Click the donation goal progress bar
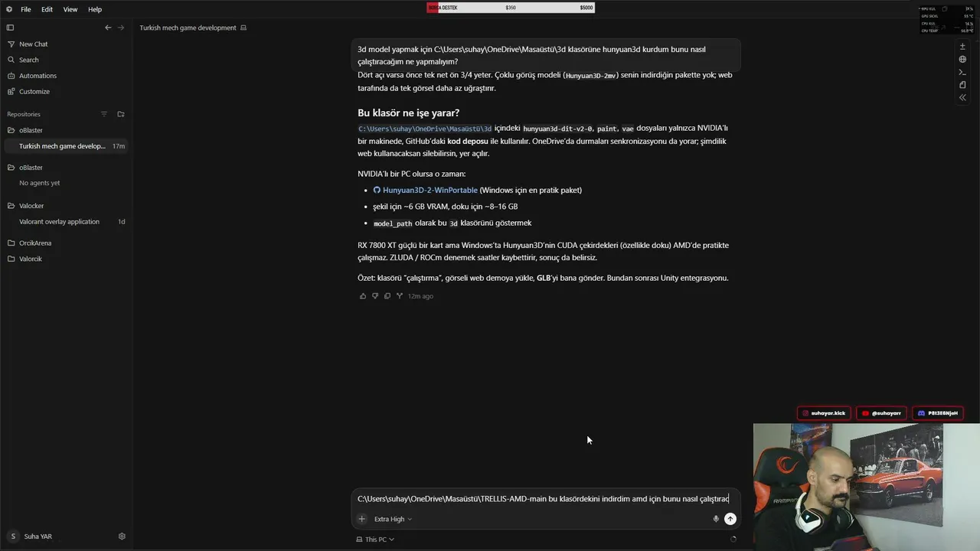 click(x=511, y=8)
